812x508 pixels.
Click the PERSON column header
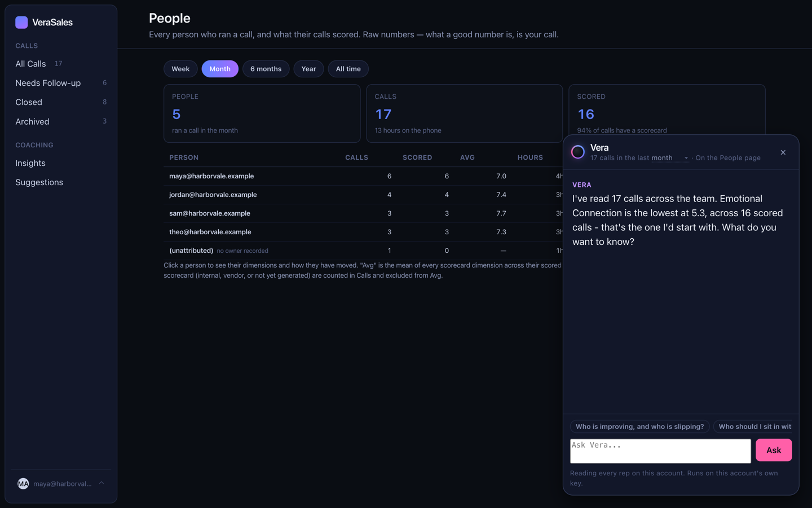click(x=184, y=157)
